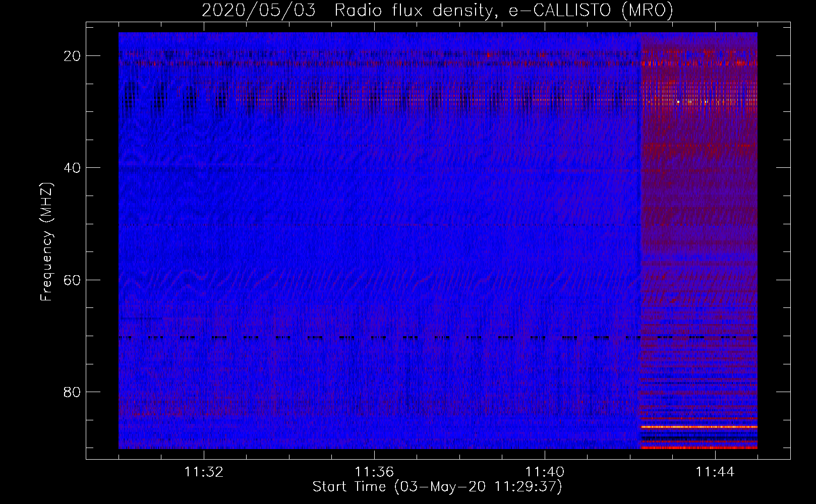Click the 11:32 time tick label
The height and width of the screenshot is (504, 816).
(204, 472)
